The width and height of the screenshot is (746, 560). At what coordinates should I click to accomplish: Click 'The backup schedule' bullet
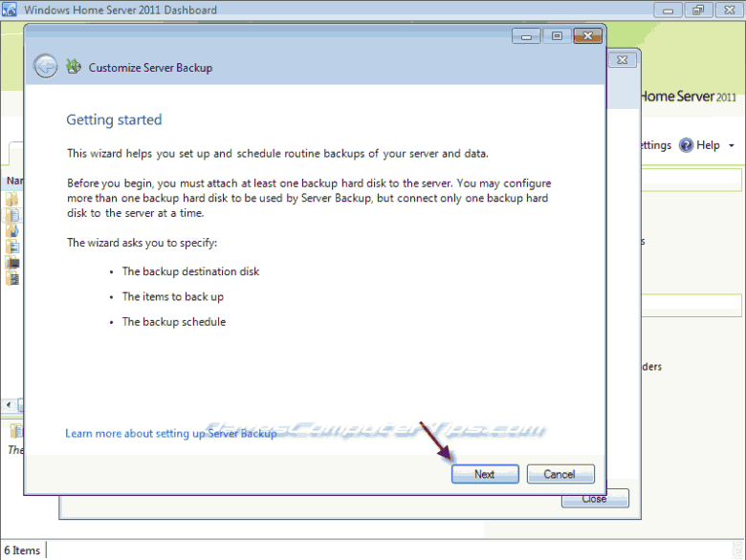(x=174, y=322)
